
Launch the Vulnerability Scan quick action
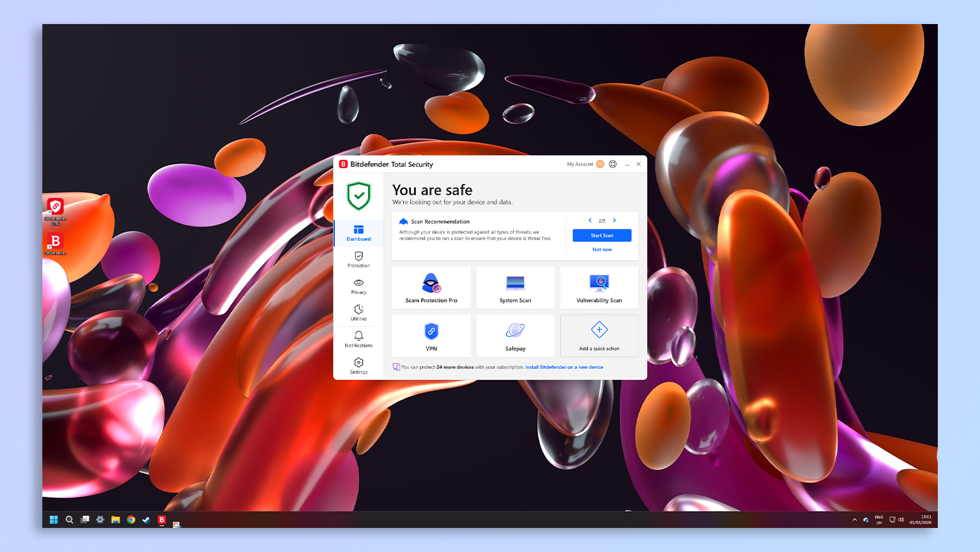[x=599, y=287]
